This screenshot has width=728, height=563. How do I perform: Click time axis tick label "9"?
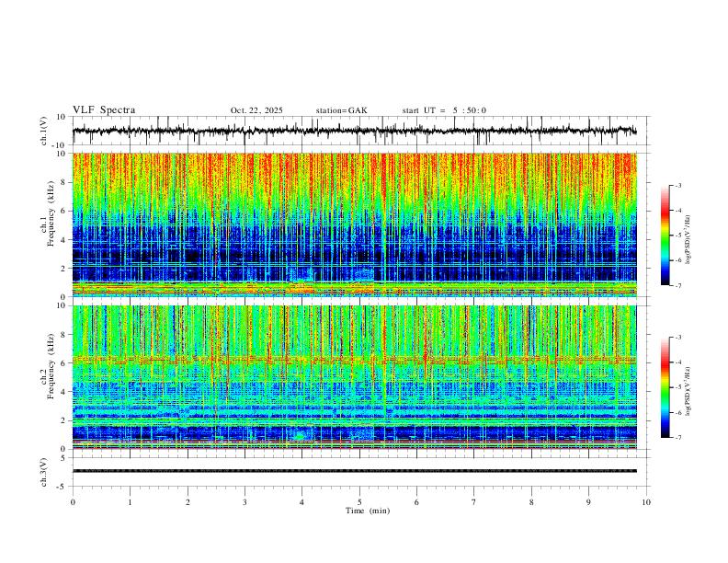pos(588,502)
